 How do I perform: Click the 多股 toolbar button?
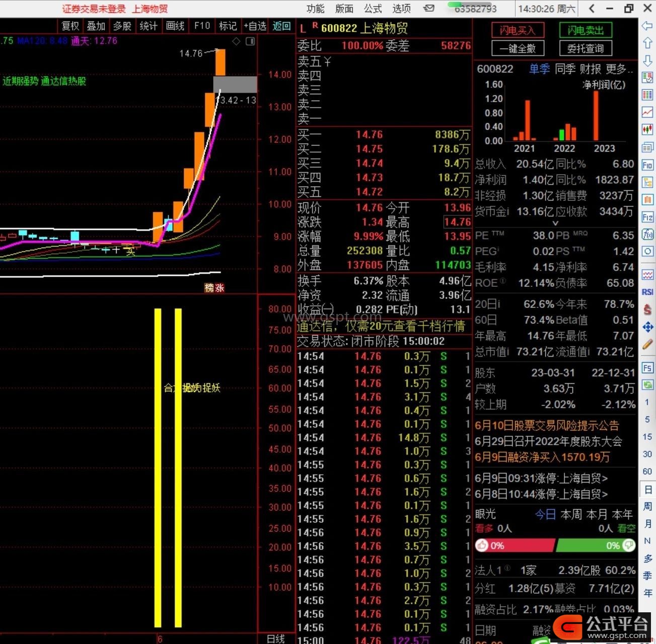point(122,26)
